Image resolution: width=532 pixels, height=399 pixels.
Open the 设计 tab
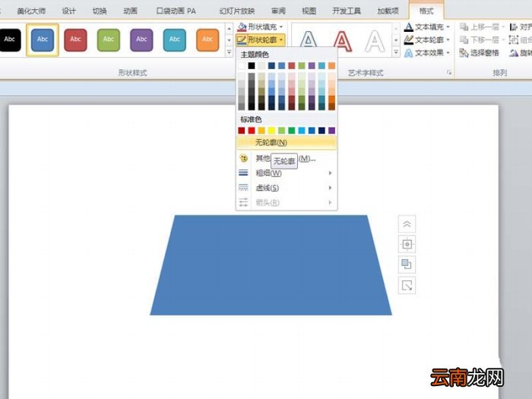(x=68, y=11)
